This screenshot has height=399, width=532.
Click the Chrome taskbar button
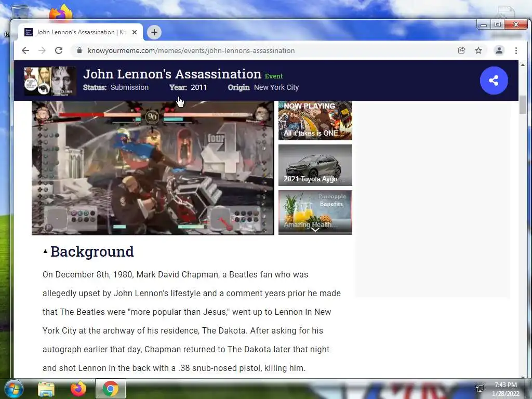click(x=111, y=389)
